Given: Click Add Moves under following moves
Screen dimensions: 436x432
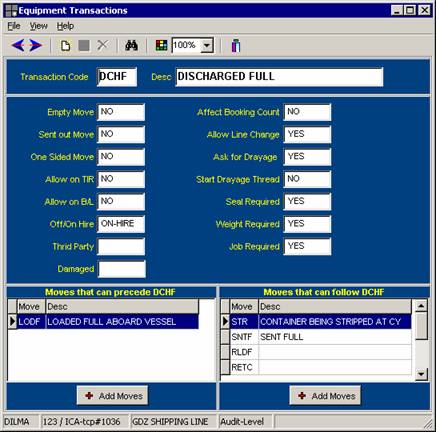Looking at the screenshot, I should pyautogui.click(x=325, y=396).
